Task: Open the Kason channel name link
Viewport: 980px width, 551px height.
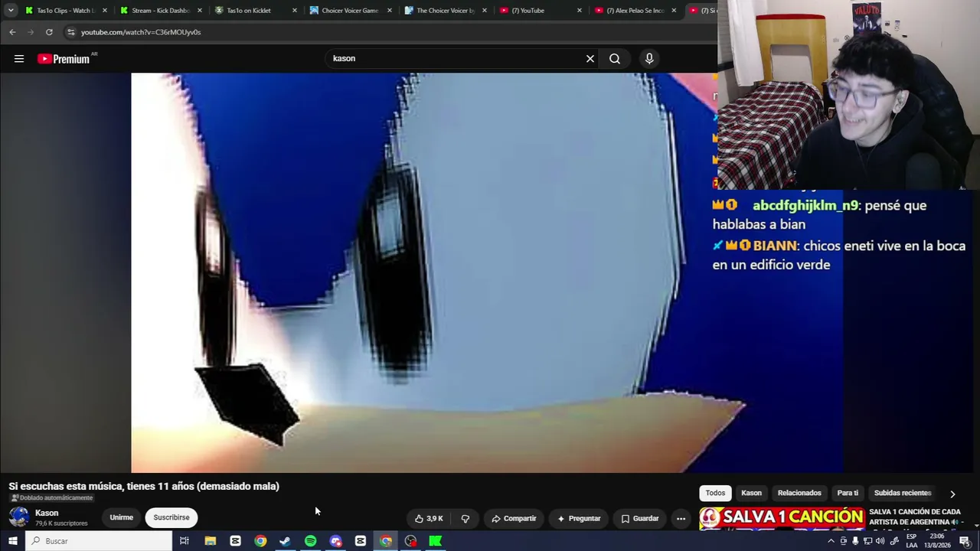Action: point(47,513)
